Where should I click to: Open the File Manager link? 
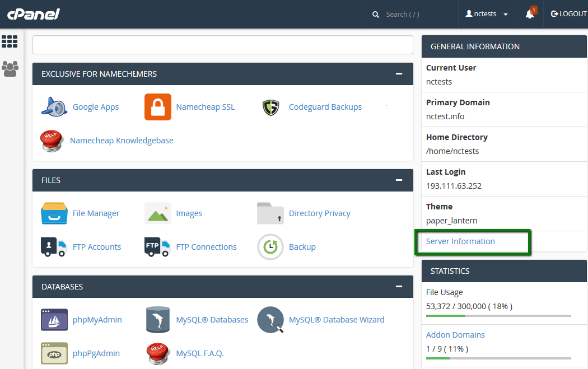click(x=96, y=213)
